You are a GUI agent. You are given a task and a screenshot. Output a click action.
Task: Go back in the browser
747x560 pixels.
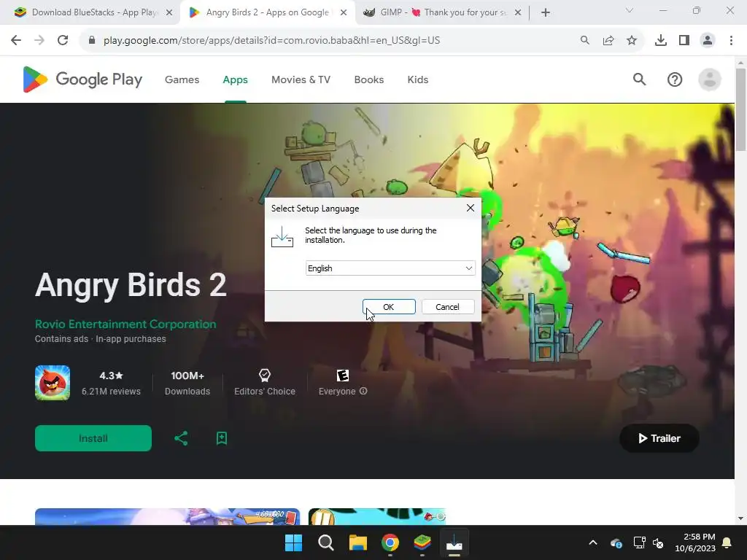(16, 40)
